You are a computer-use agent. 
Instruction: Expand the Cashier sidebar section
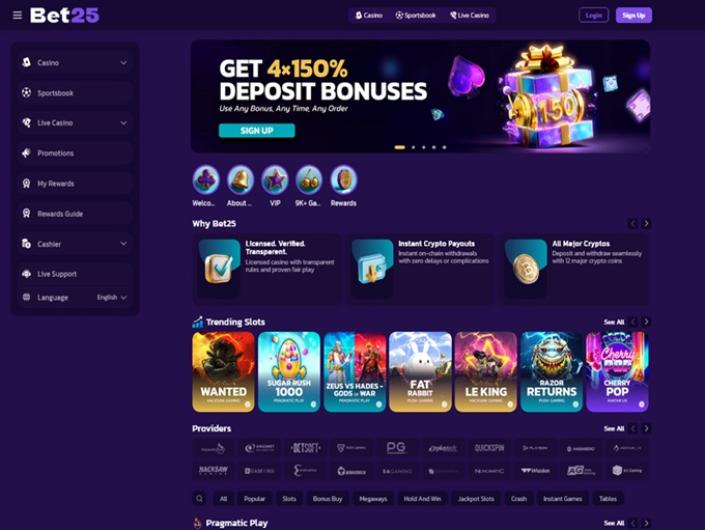(x=75, y=244)
